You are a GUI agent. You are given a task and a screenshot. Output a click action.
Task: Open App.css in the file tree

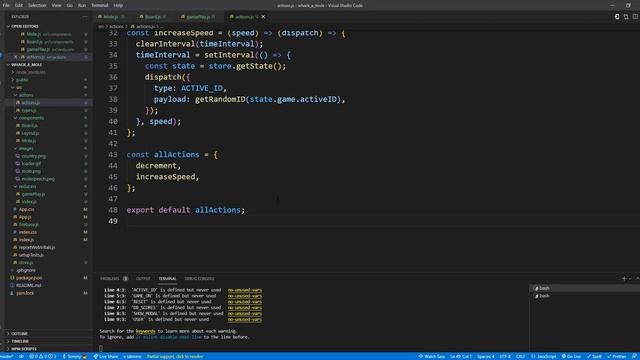[27, 209]
